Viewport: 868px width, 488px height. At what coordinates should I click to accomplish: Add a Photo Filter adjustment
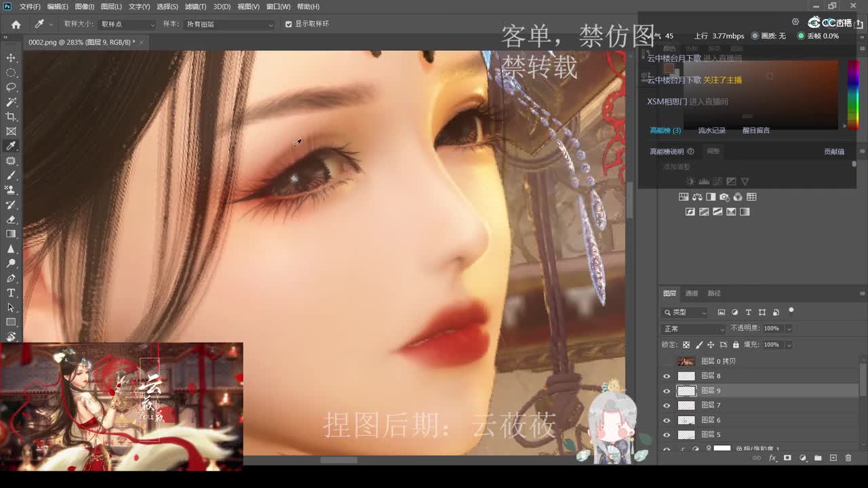tap(724, 197)
